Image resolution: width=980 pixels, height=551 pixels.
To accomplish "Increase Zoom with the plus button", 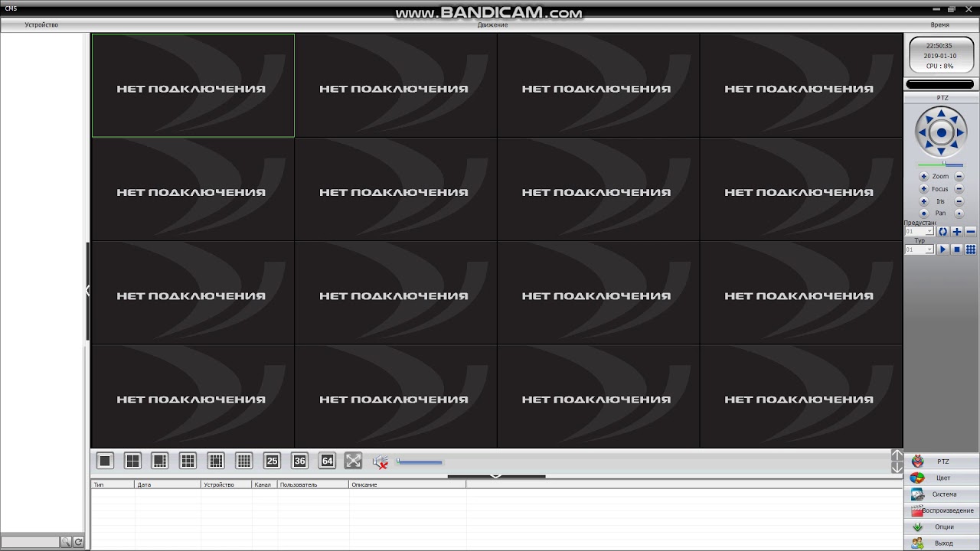I will click(x=923, y=177).
